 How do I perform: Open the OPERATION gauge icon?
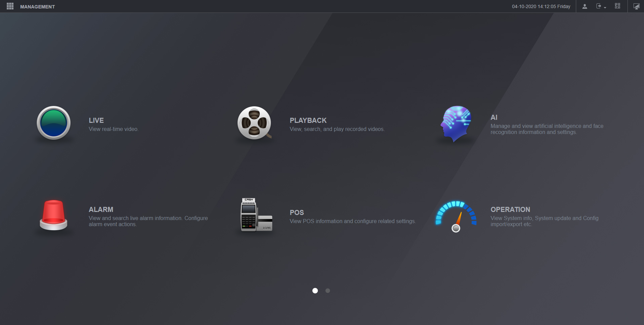pos(456,217)
